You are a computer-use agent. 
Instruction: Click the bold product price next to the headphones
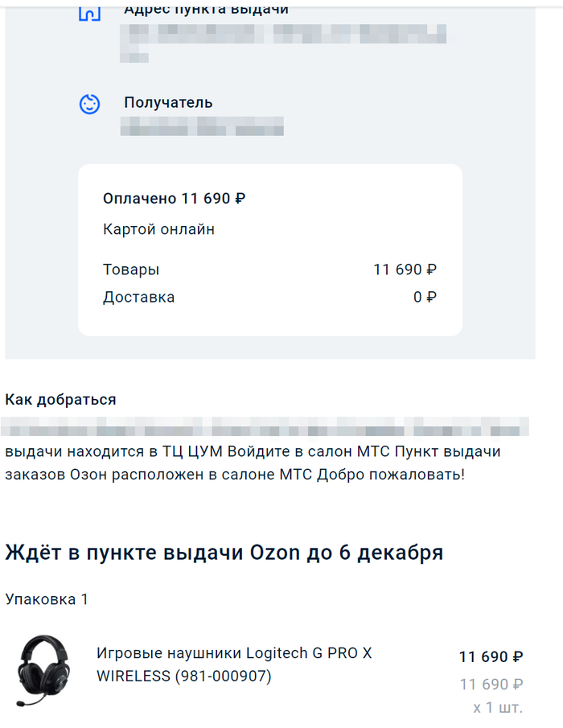pyautogui.click(x=491, y=657)
